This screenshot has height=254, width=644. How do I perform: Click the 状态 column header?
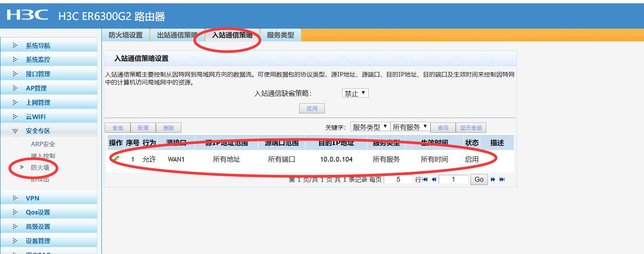(x=472, y=143)
